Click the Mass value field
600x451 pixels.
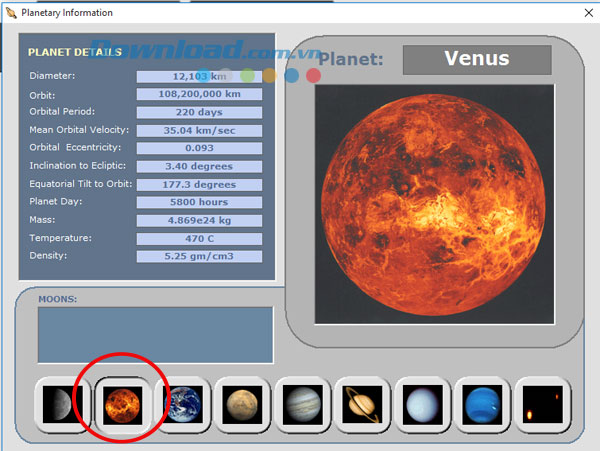tap(199, 220)
